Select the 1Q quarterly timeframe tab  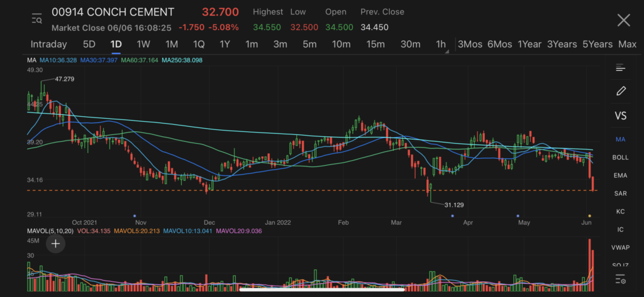[199, 45]
